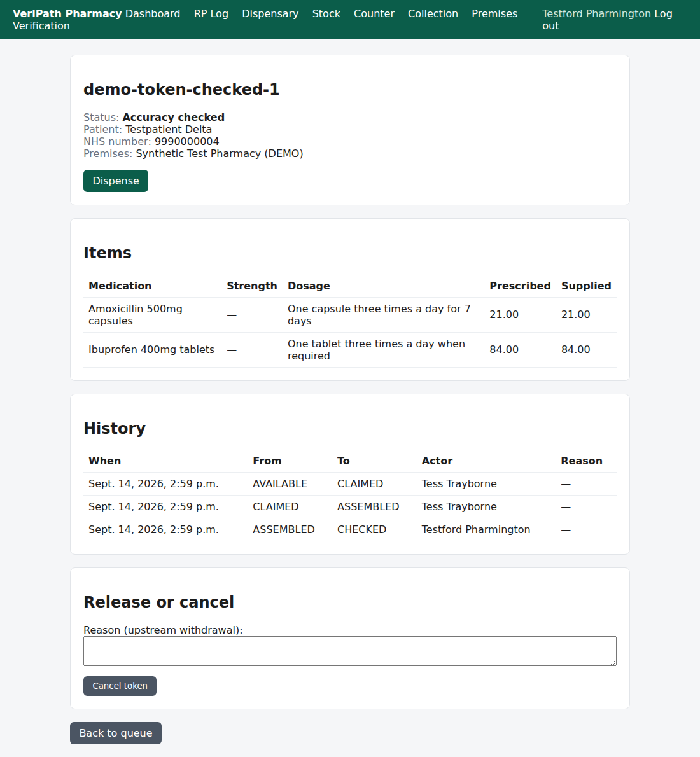The image size is (700, 757).
Task: Open the Verification nav link
Action: (x=41, y=25)
